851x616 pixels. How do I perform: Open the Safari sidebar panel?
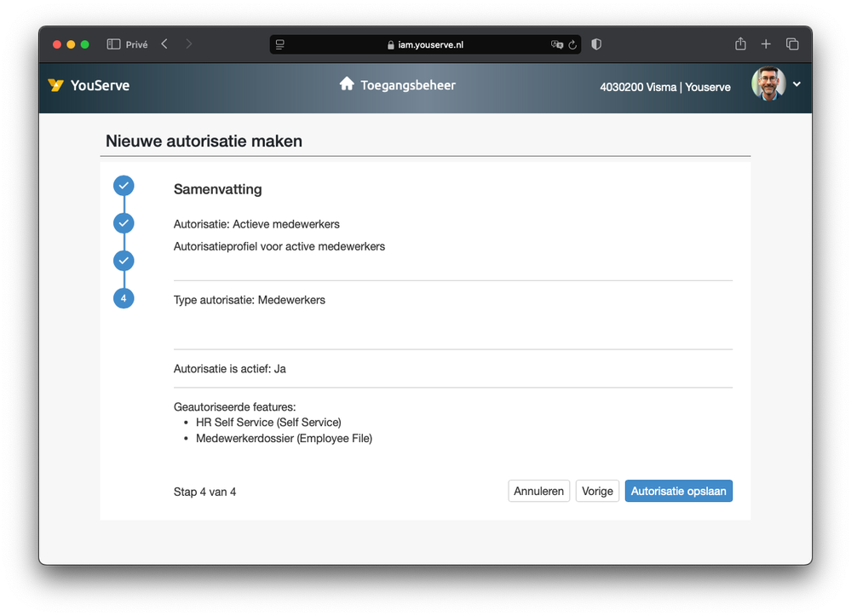[113, 44]
